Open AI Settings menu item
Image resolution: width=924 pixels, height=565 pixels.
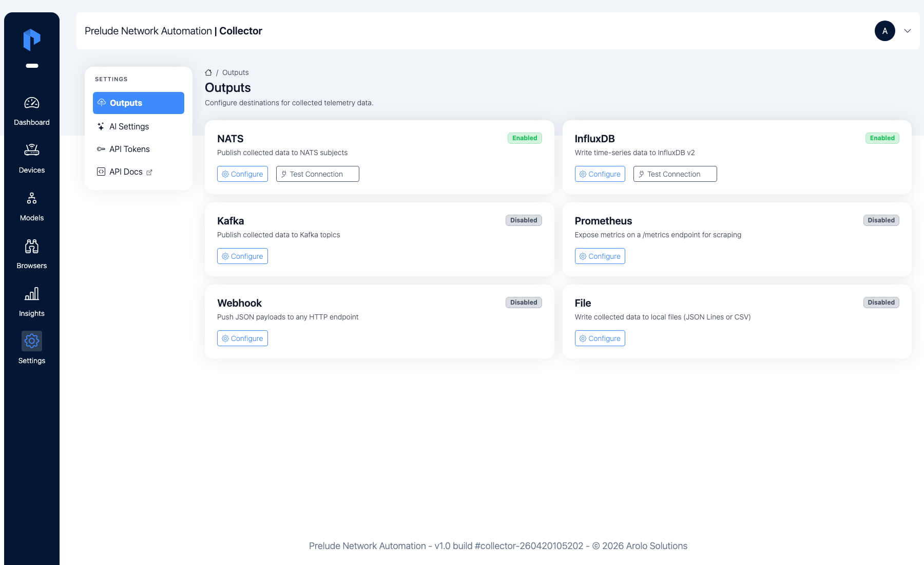[139, 126]
